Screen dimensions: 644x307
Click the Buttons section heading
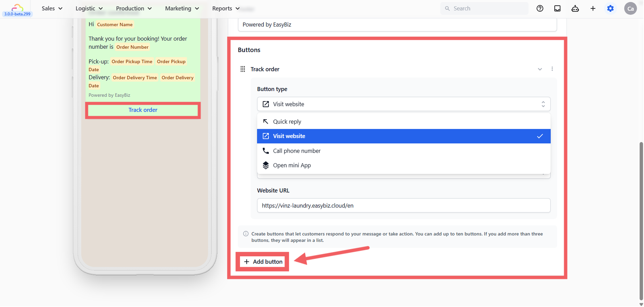(249, 50)
